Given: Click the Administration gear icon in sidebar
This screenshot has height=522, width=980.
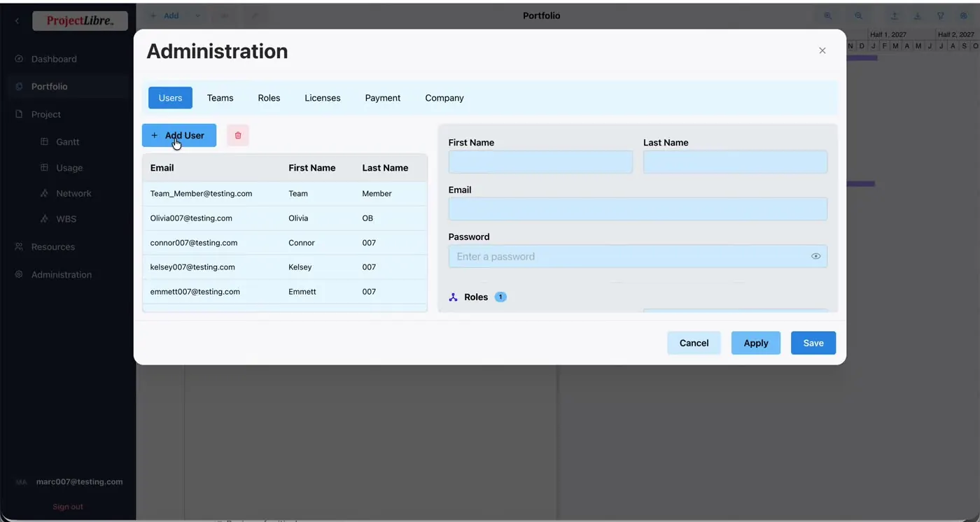Looking at the screenshot, I should 19,274.
